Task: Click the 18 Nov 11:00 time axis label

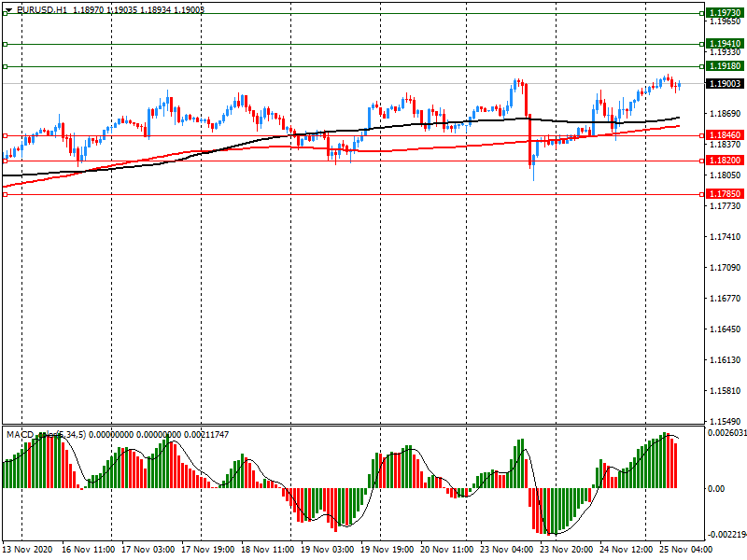Action: (268, 550)
